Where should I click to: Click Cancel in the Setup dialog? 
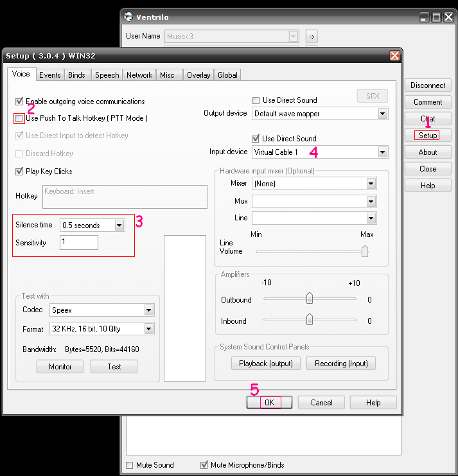(x=321, y=403)
